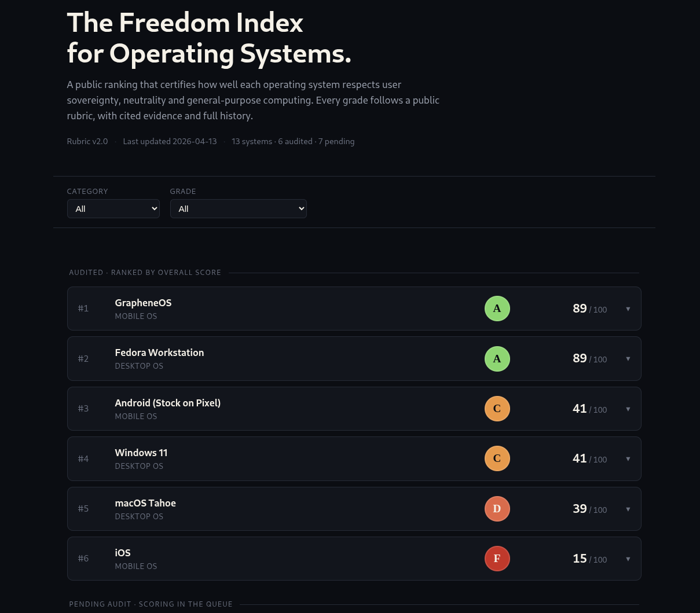The height and width of the screenshot is (613, 700).
Task: Open the Grade filter dropdown
Action: click(238, 208)
